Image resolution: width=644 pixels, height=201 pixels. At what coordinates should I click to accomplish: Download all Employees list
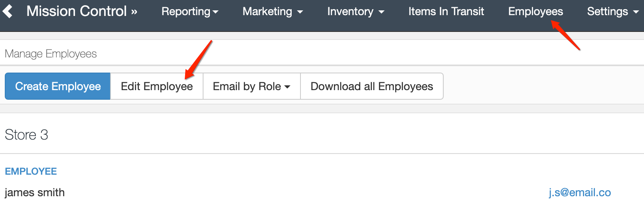click(372, 86)
